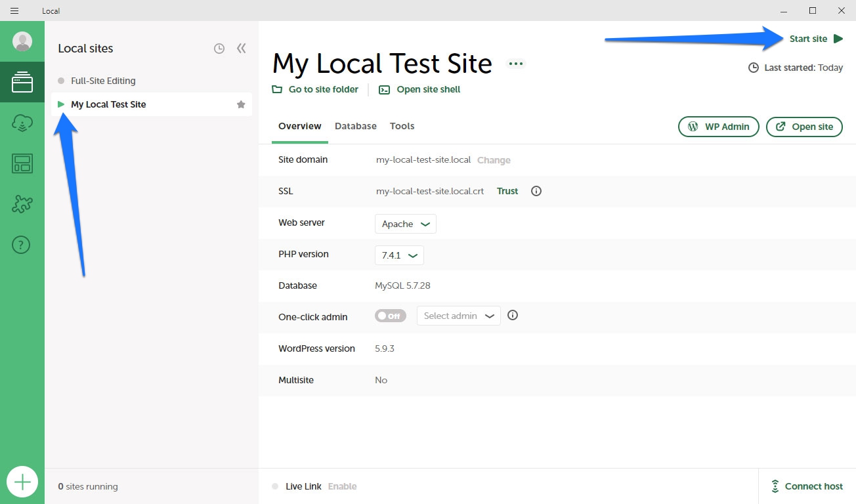Open the three-dot site options menu
The image size is (856, 504).
point(516,64)
